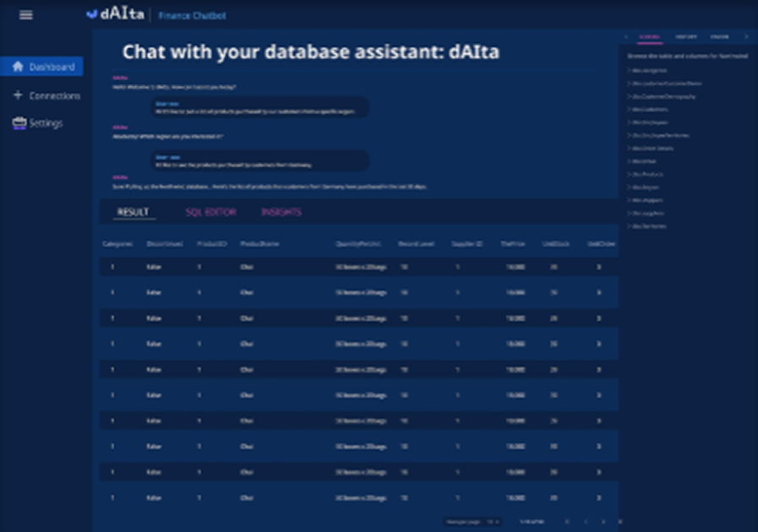Click the Finance Chatbot link
The width and height of the screenshot is (758, 532).
click(x=192, y=15)
